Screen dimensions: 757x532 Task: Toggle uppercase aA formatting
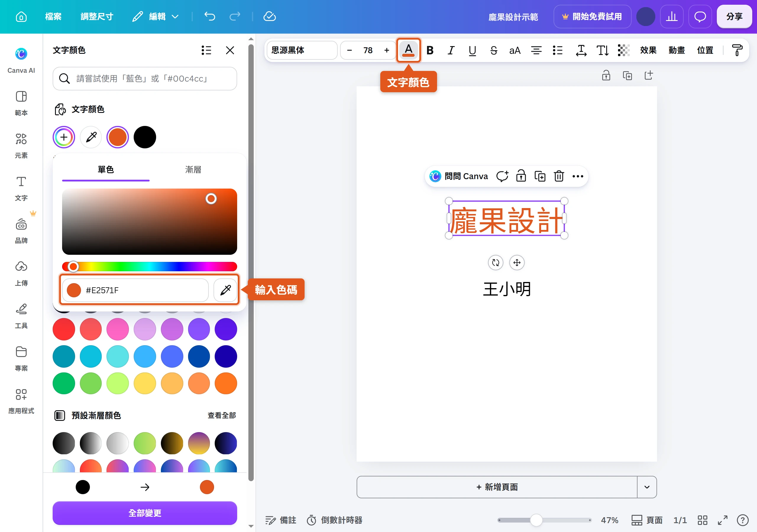pos(515,50)
